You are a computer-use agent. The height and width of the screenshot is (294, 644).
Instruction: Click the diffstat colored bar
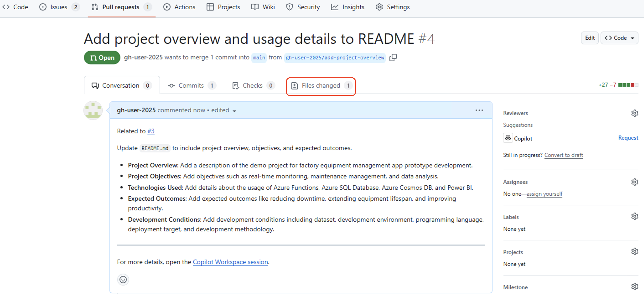(628, 85)
